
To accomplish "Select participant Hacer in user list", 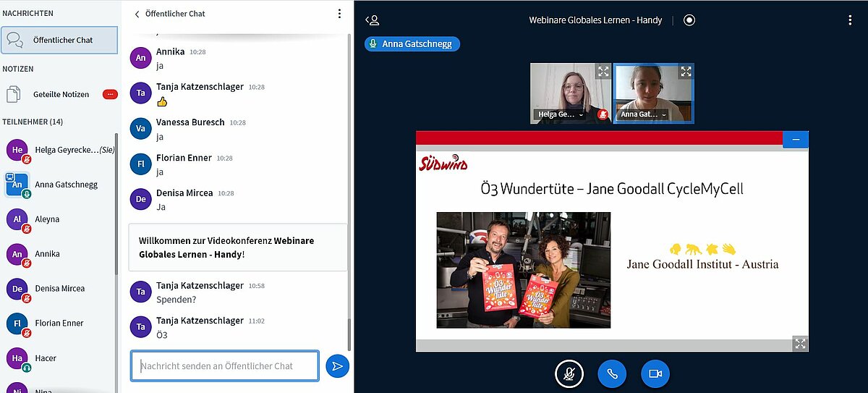I will (x=59, y=358).
